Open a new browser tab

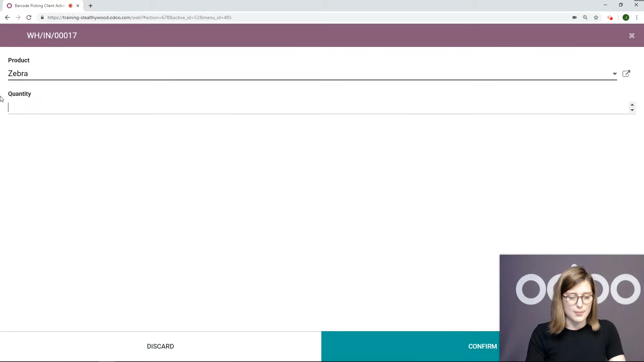coord(91,6)
